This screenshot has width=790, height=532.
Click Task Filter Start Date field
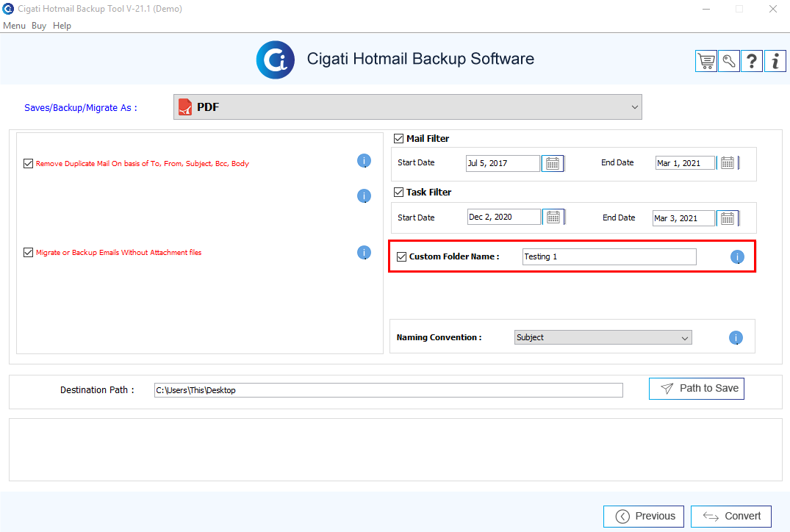(504, 217)
